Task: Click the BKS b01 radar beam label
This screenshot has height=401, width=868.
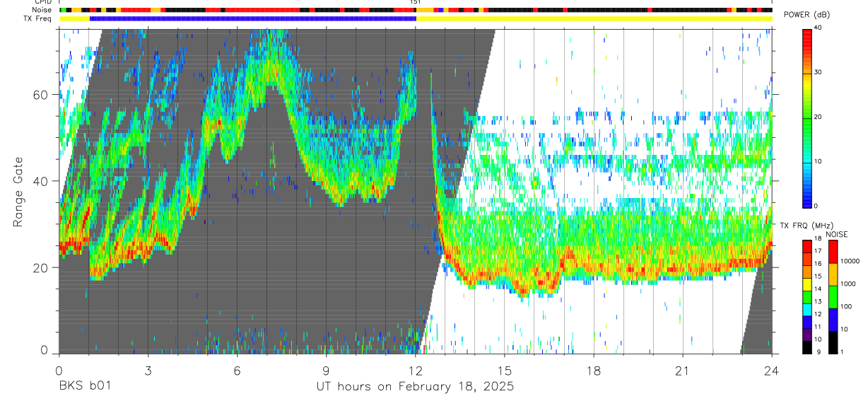Action: click(x=84, y=387)
